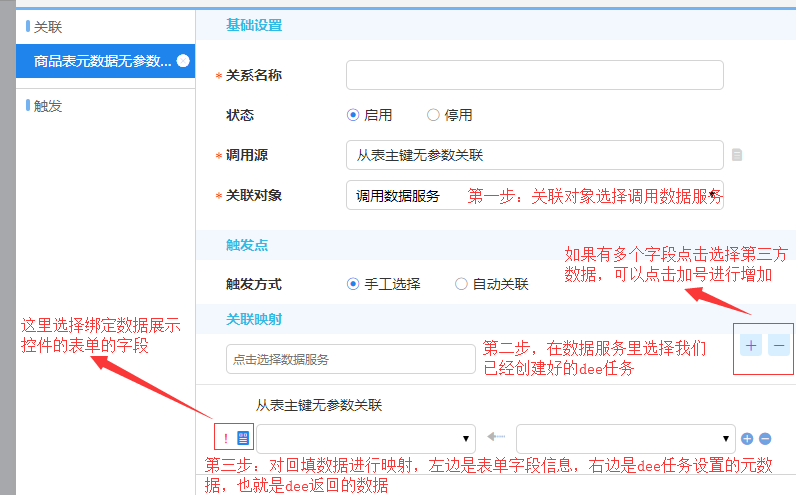Select the 启用 status radio button
796x495 pixels.
(353, 115)
